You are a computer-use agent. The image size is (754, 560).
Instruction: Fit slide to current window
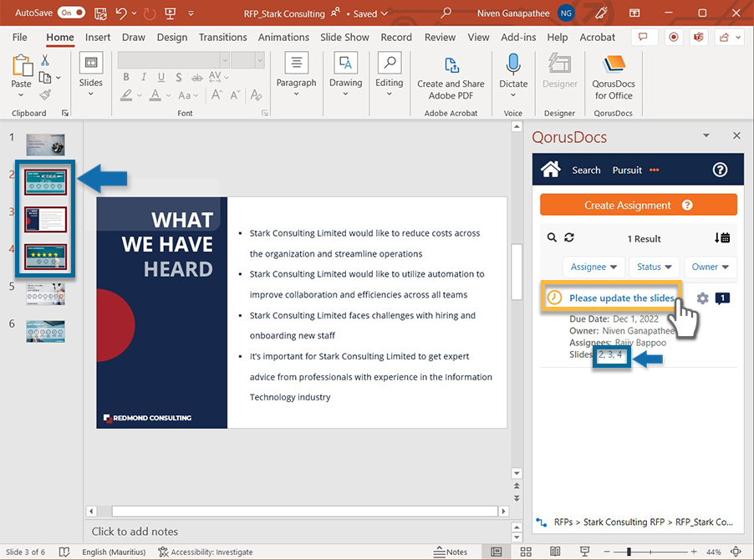pyautogui.click(x=736, y=552)
